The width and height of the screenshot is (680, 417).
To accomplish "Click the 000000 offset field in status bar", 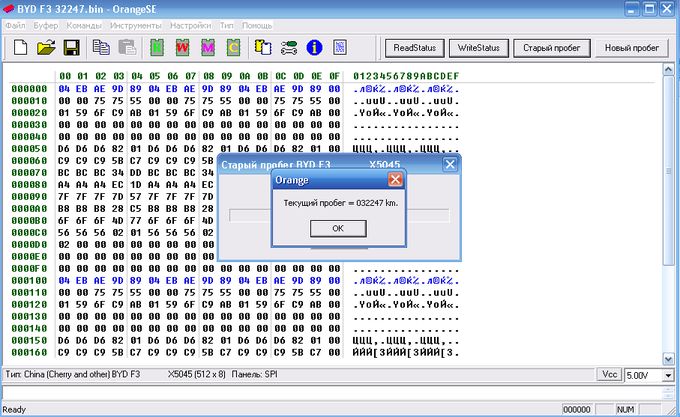I will pyautogui.click(x=577, y=409).
